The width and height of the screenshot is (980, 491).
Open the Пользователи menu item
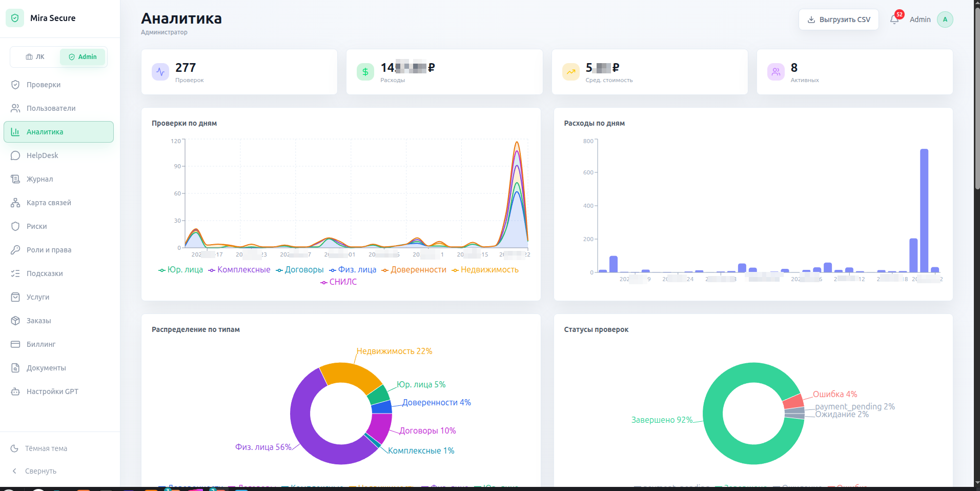(58, 108)
